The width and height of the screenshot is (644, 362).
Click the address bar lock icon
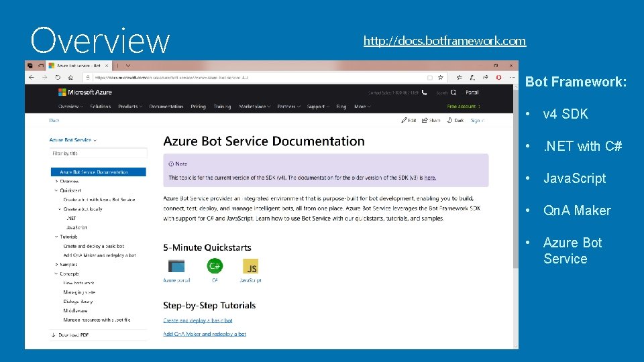point(87,77)
